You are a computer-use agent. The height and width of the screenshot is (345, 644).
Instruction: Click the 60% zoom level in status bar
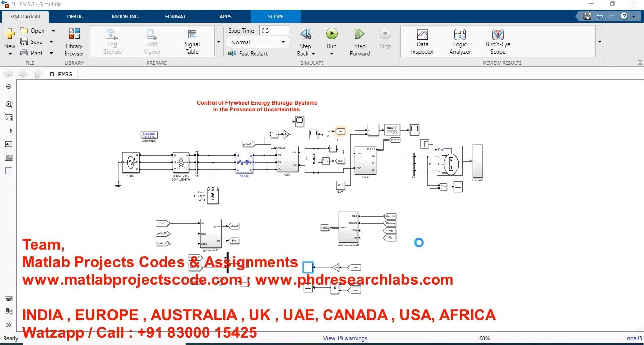coord(484,338)
